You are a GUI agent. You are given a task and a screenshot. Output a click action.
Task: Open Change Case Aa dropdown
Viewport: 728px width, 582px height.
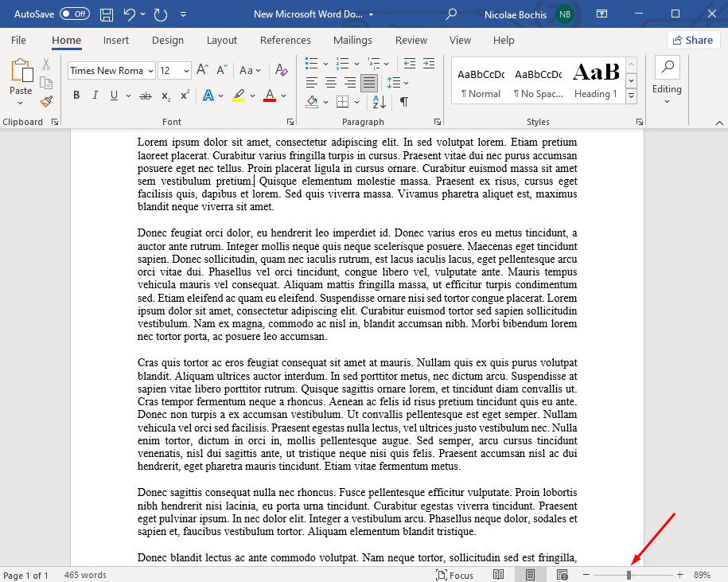(251, 70)
